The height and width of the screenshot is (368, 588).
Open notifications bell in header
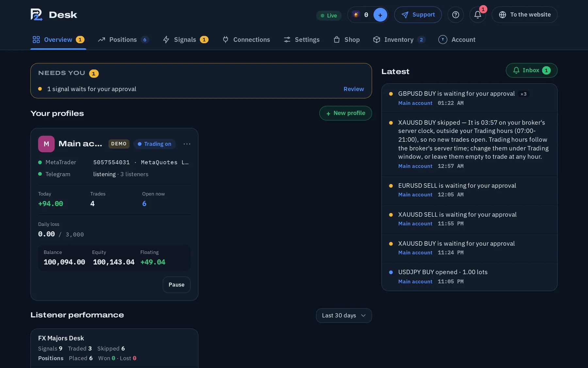point(478,15)
